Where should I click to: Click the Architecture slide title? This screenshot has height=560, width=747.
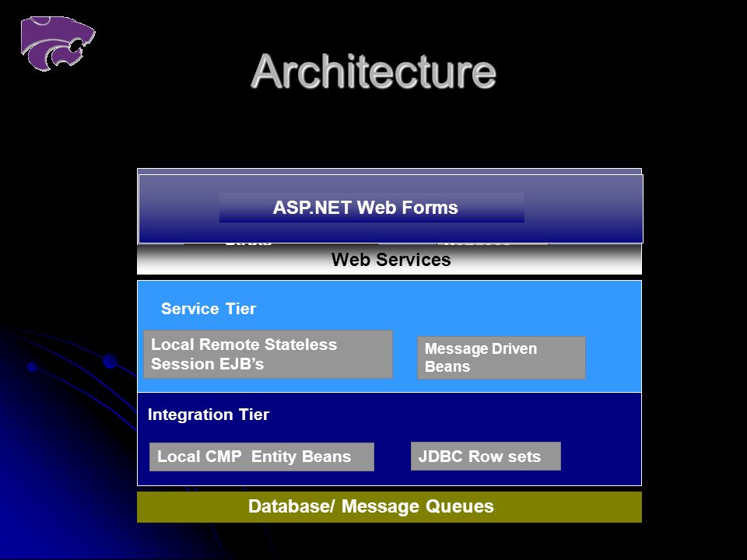(373, 72)
